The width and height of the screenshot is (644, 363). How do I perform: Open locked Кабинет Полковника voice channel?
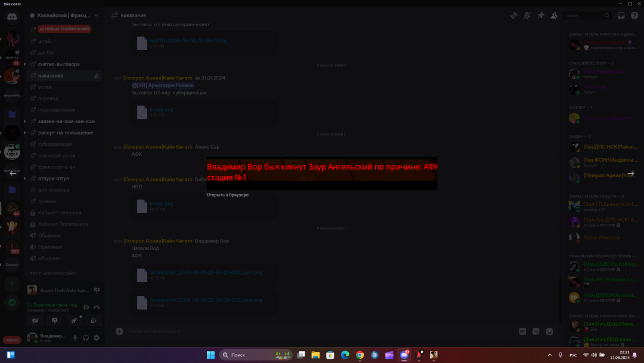[x=64, y=224]
